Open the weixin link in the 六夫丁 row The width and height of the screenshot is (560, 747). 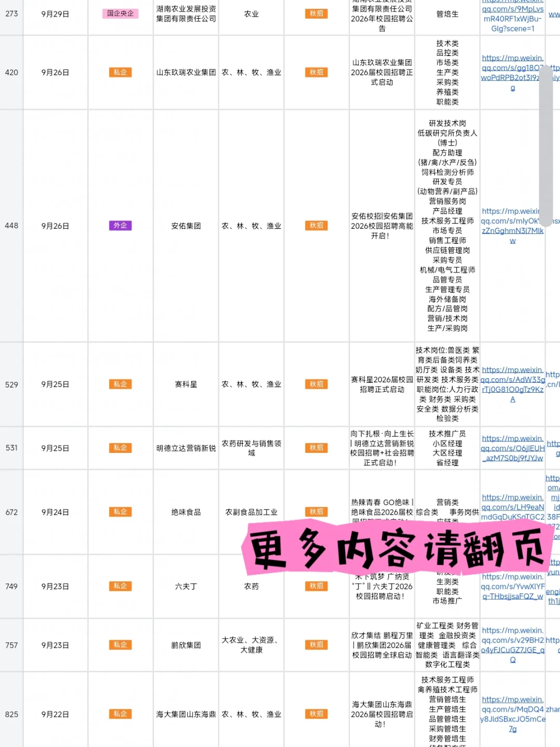pyautogui.click(x=512, y=586)
